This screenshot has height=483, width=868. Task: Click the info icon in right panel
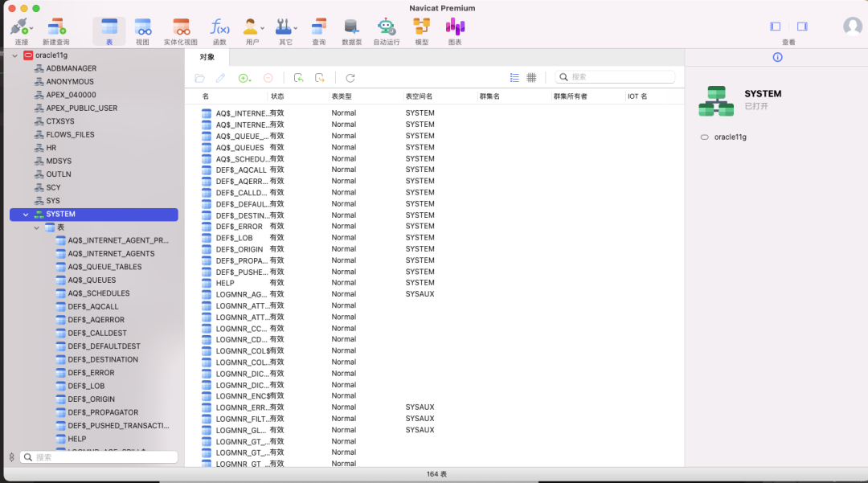777,57
